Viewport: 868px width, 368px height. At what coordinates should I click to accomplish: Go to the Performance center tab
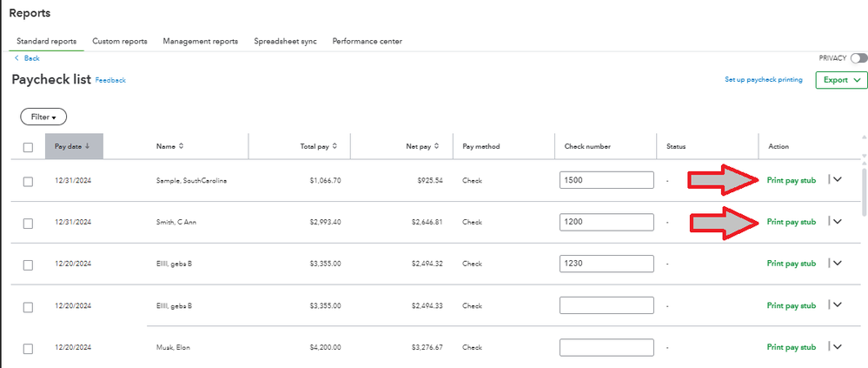367,41
